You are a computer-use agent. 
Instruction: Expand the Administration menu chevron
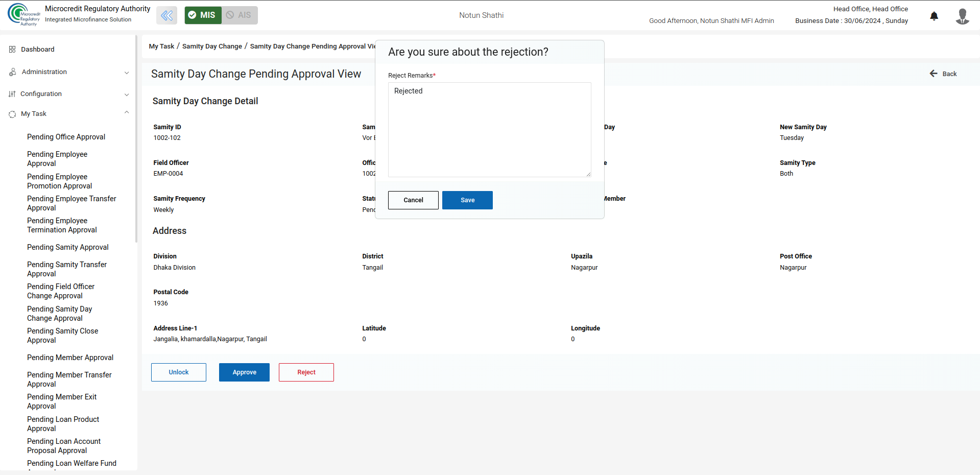click(x=127, y=73)
